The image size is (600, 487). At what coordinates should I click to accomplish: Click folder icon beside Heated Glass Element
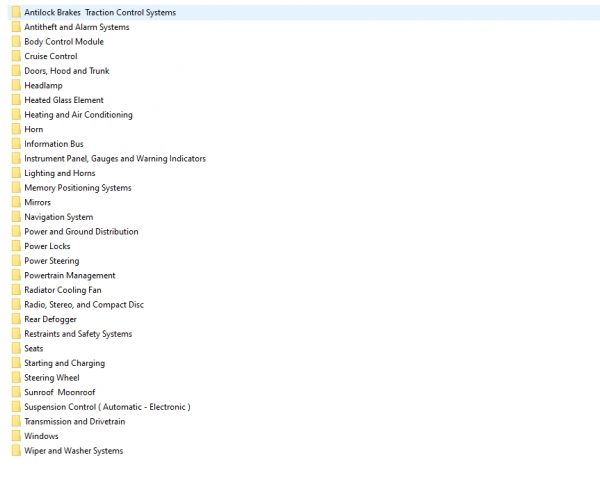coord(16,100)
